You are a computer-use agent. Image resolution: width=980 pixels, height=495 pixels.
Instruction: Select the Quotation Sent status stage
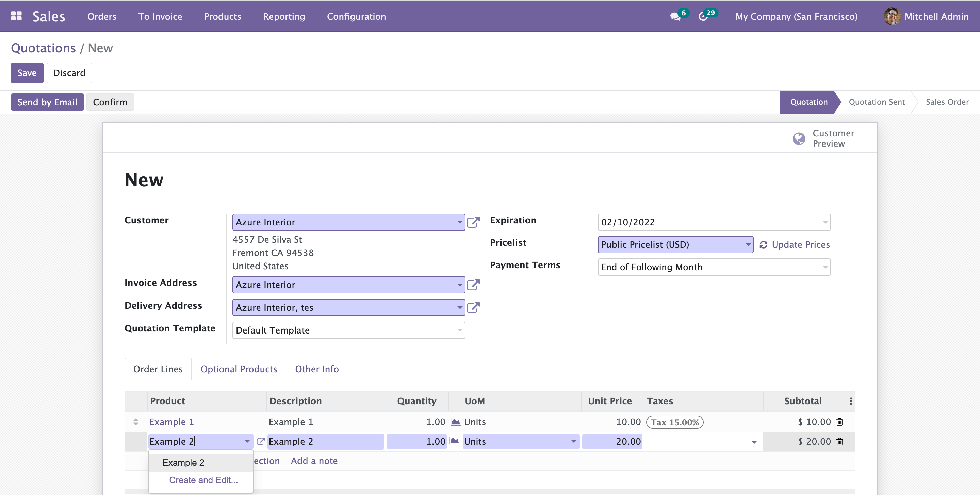pyautogui.click(x=877, y=102)
